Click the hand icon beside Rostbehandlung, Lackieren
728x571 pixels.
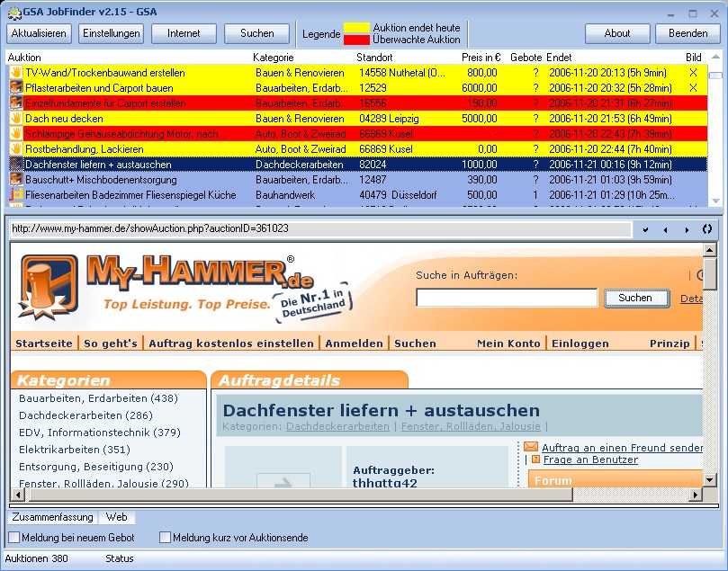[x=16, y=149]
